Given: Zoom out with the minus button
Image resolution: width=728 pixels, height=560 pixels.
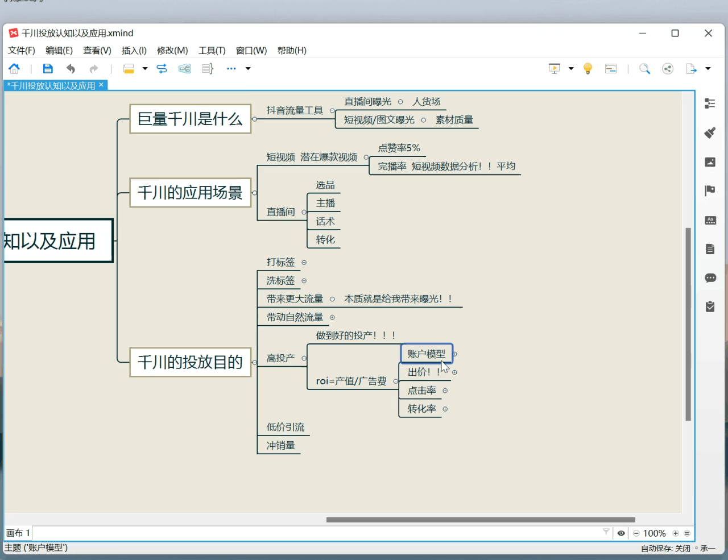Looking at the screenshot, I should tap(636, 533).
